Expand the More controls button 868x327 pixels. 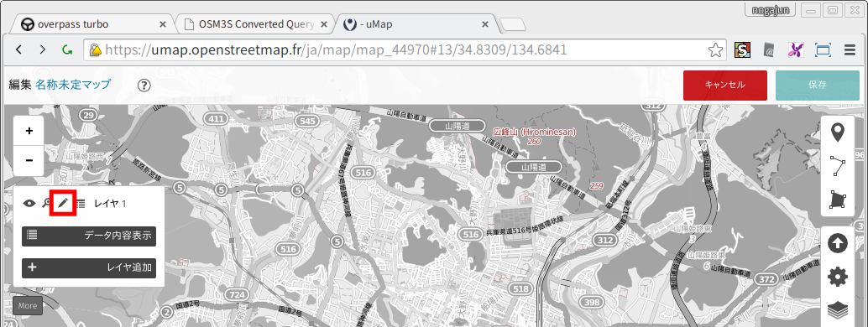[x=27, y=305]
